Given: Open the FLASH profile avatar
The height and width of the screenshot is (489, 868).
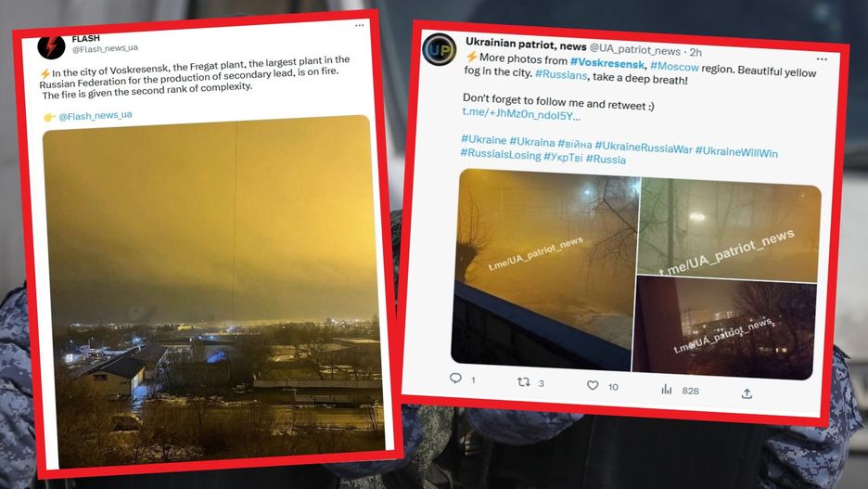Looking at the screenshot, I should [51, 46].
